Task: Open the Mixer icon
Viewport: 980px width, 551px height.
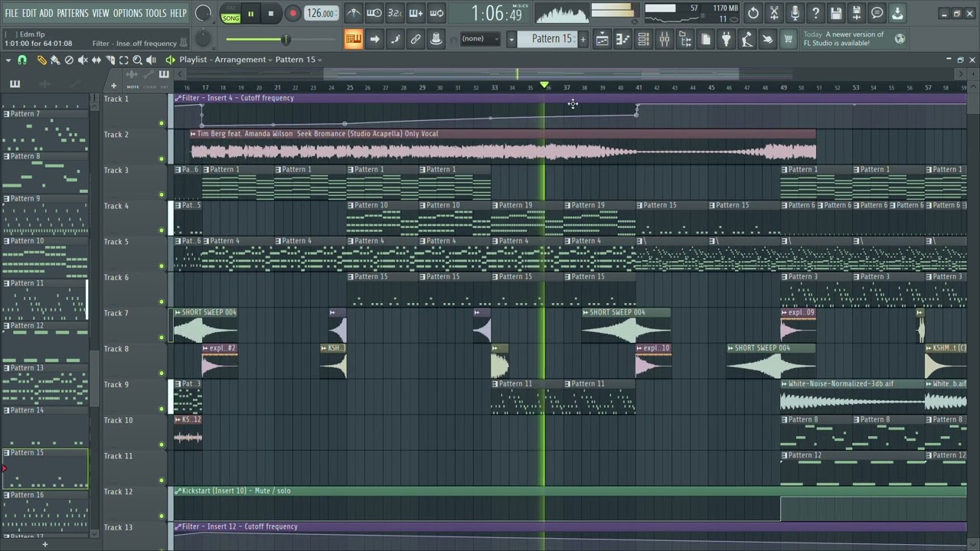Action: coord(664,39)
